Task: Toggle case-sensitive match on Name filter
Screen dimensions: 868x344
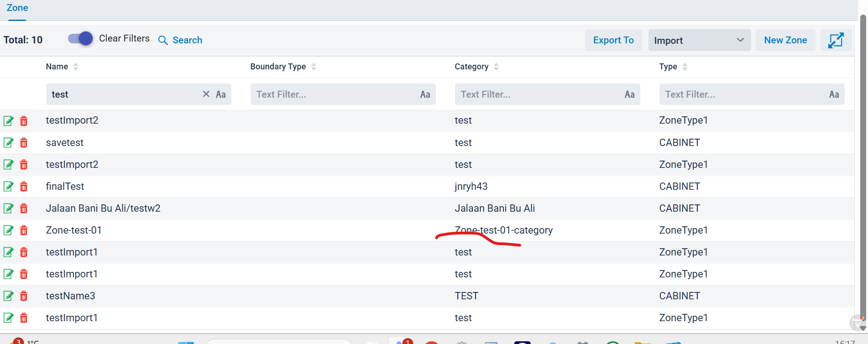Action: pos(221,94)
